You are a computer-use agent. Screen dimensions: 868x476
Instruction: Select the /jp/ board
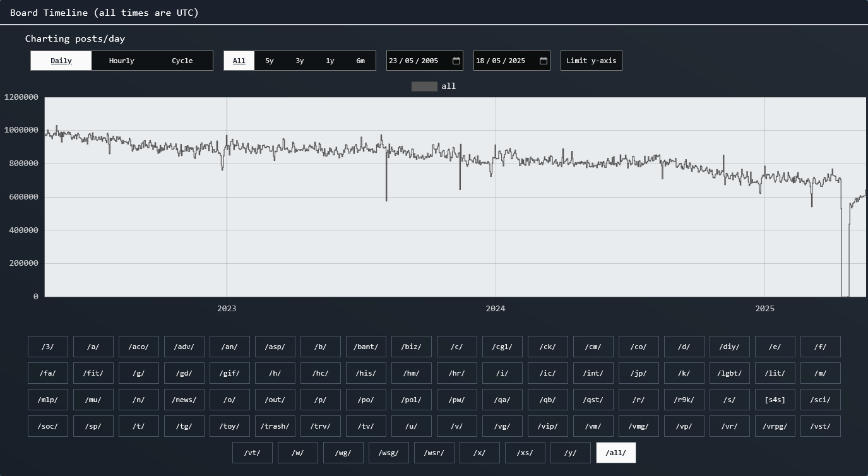tap(639, 373)
